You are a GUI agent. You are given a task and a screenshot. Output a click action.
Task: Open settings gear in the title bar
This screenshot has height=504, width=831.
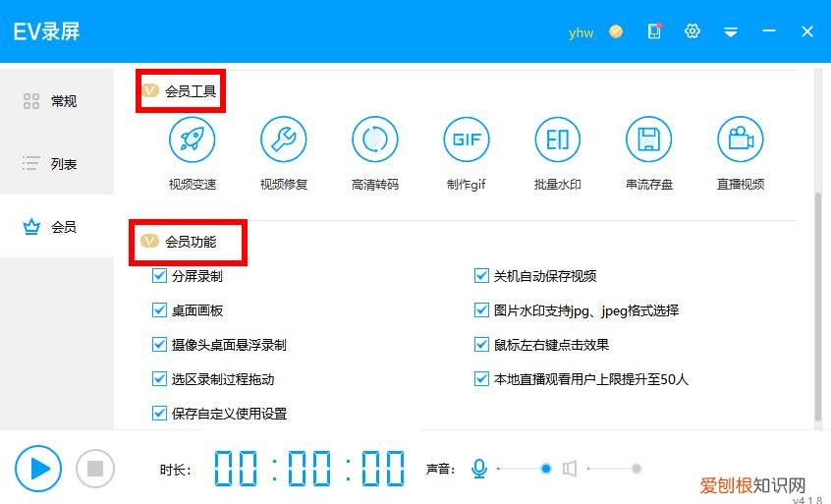click(x=692, y=31)
